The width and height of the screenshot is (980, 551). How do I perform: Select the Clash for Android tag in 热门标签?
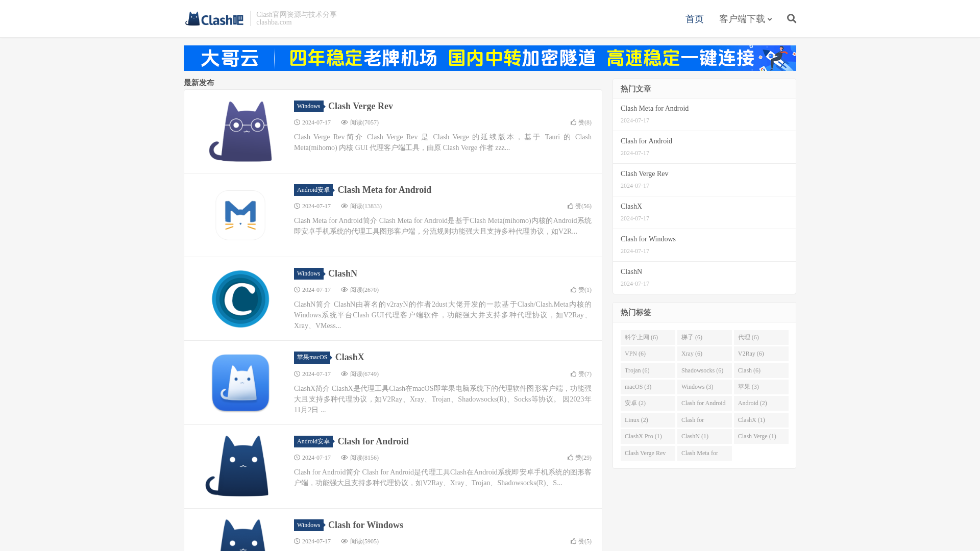click(x=704, y=403)
